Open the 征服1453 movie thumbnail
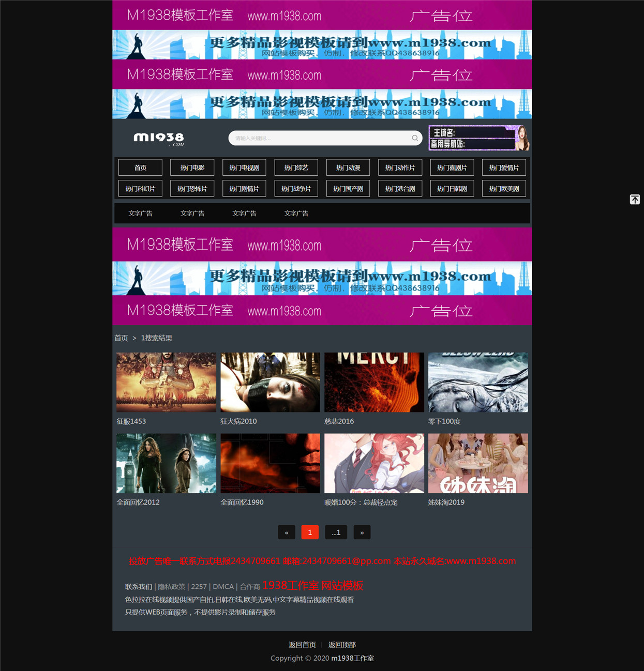Viewport: 644px width, 671px height. [x=166, y=383]
